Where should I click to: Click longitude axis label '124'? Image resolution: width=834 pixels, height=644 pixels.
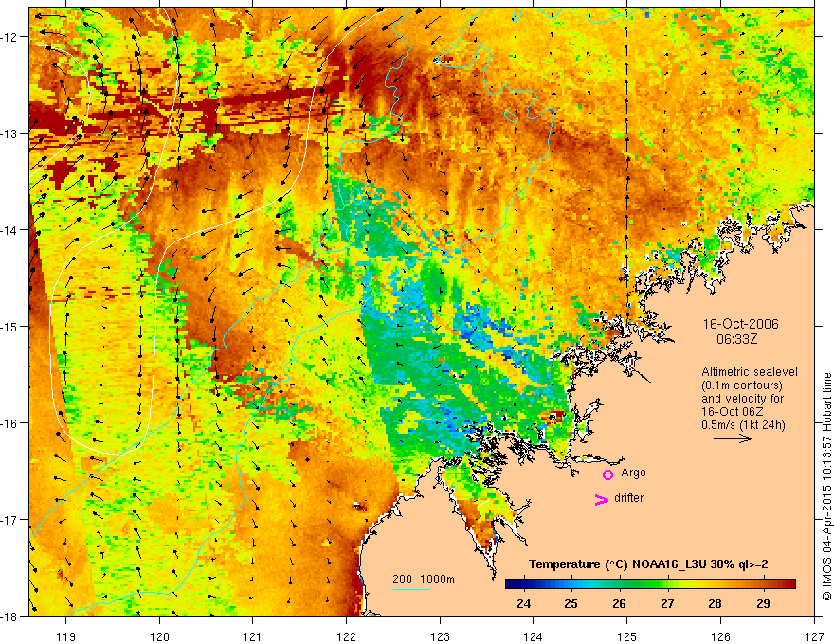coord(533,636)
